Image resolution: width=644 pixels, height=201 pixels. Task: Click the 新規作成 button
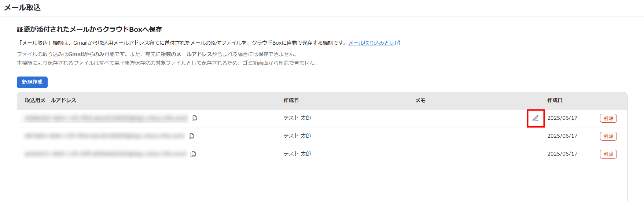point(32,82)
